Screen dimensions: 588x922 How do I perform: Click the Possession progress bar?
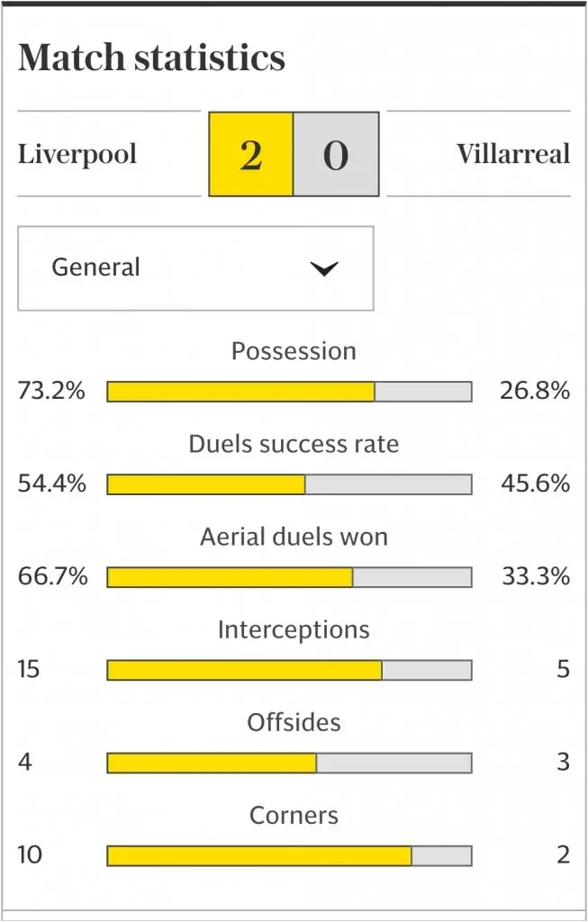289,392
